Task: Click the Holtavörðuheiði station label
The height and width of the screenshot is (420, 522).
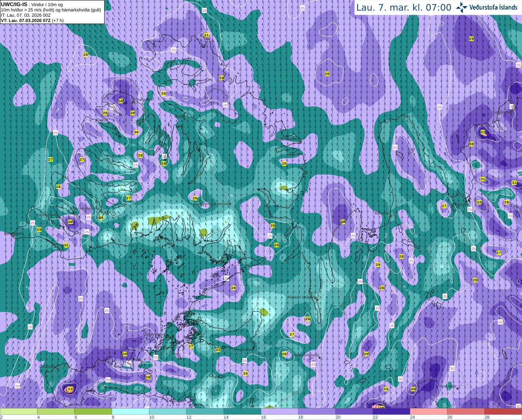Action: click(x=305, y=355)
